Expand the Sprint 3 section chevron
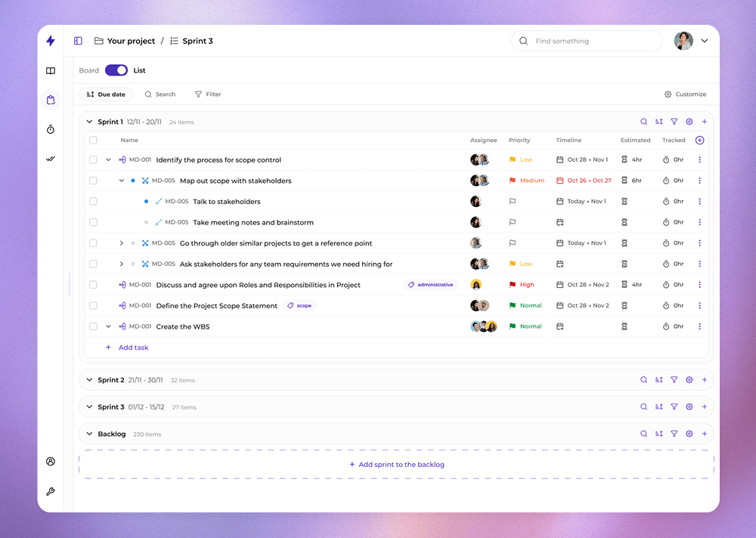 tap(89, 407)
